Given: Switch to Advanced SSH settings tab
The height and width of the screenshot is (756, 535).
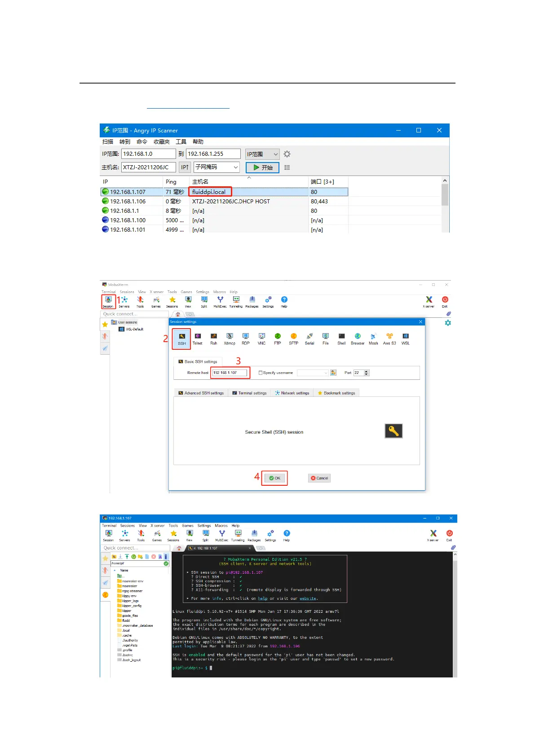Looking at the screenshot, I should point(201,393).
